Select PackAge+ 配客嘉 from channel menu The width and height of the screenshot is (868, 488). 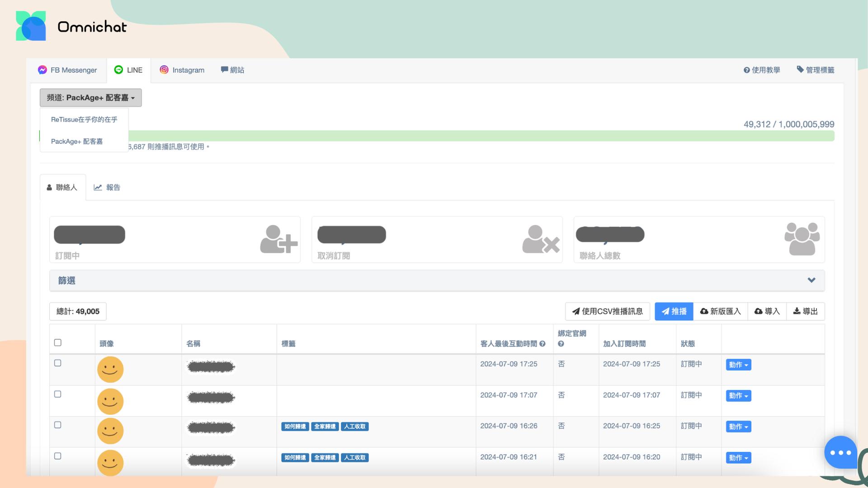(x=77, y=141)
